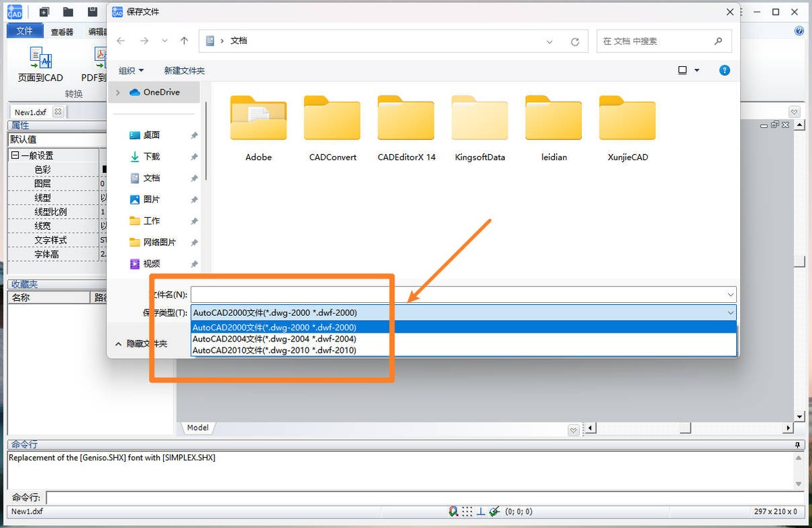This screenshot has width=812, height=528.
Task: Select AutoCAD2004 file type option
Action: pyautogui.click(x=274, y=339)
